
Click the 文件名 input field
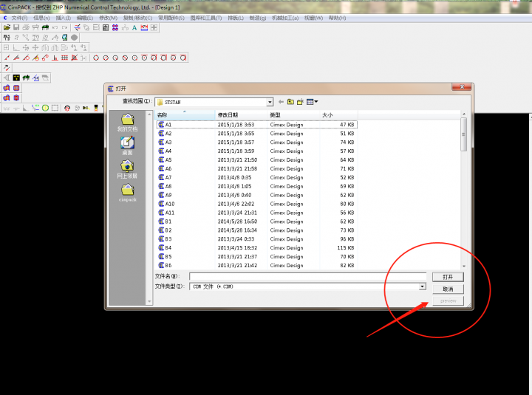coord(307,277)
